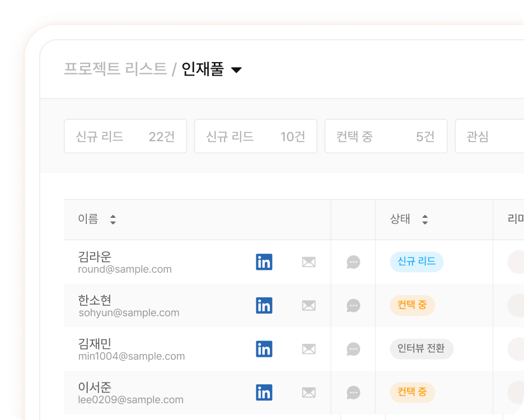Expand the 인재풀 dropdown arrow
The height and width of the screenshot is (420, 524).
[236, 70]
